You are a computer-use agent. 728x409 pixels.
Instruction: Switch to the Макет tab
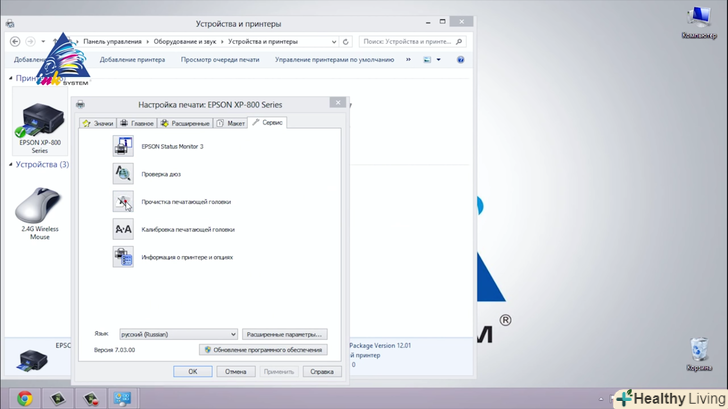(x=231, y=123)
